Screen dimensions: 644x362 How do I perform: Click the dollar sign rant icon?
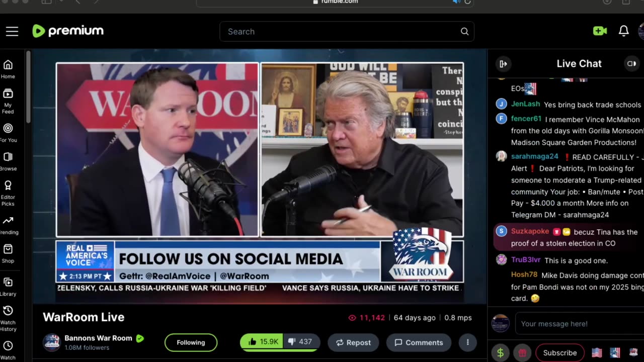click(x=500, y=353)
